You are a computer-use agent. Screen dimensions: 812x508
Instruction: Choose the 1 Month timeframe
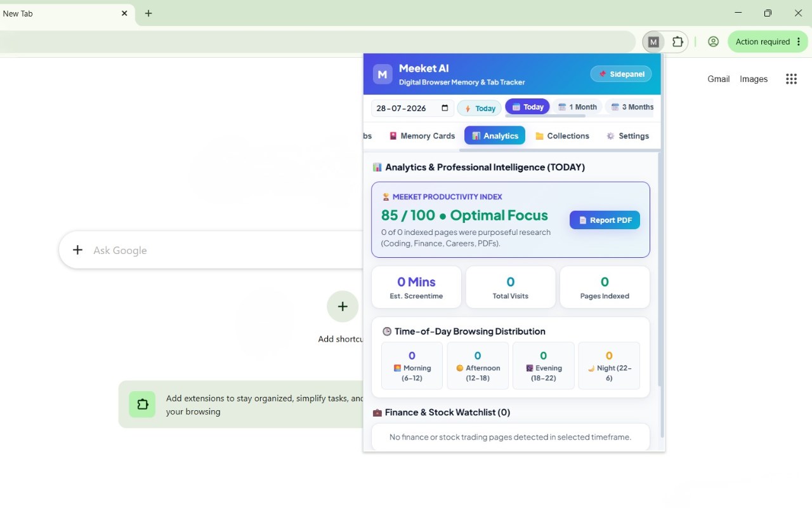pyautogui.click(x=577, y=107)
